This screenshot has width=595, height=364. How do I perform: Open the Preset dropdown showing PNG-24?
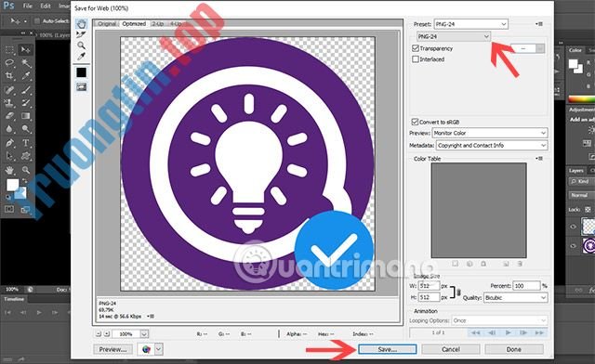tap(471, 24)
